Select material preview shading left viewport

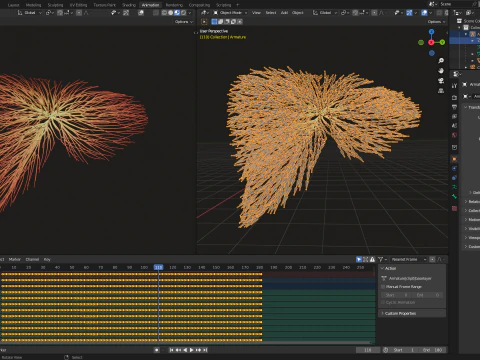click(177, 13)
